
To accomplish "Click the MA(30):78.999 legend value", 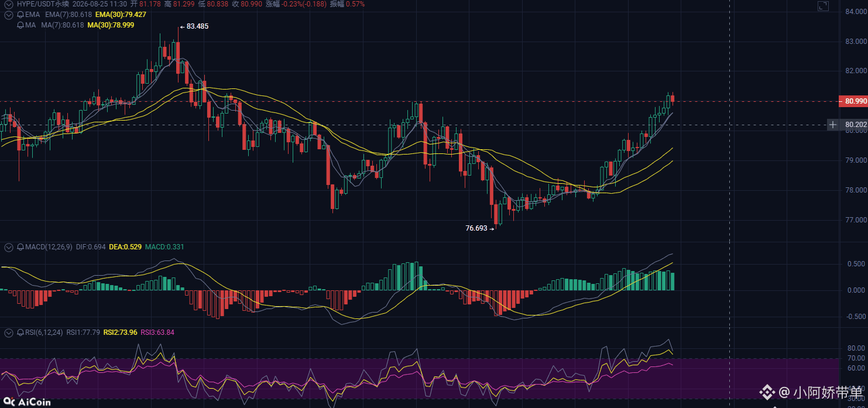I will point(111,25).
